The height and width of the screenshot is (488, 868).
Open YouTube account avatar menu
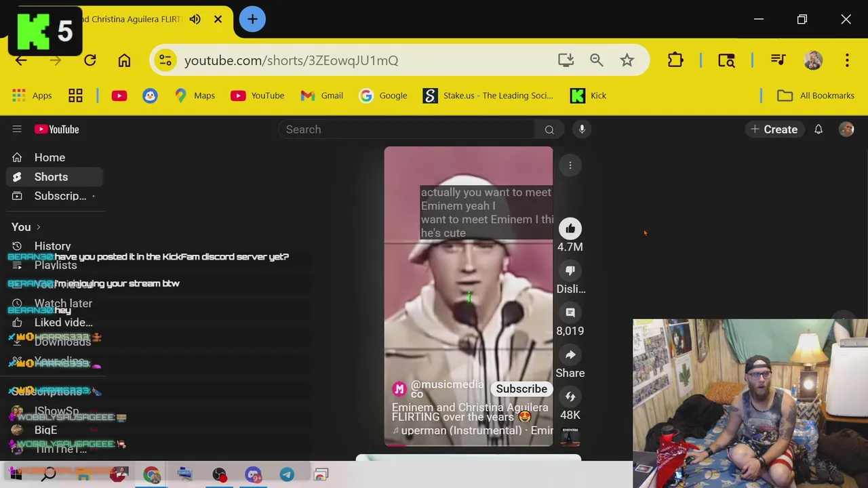pyautogui.click(x=846, y=129)
